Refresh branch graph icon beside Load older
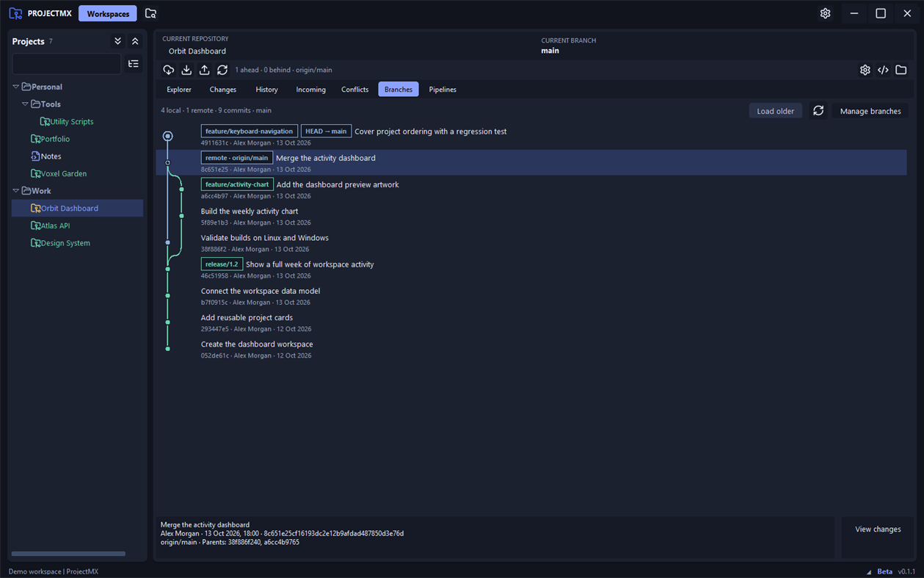This screenshot has width=924, height=578. (x=818, y=111)
